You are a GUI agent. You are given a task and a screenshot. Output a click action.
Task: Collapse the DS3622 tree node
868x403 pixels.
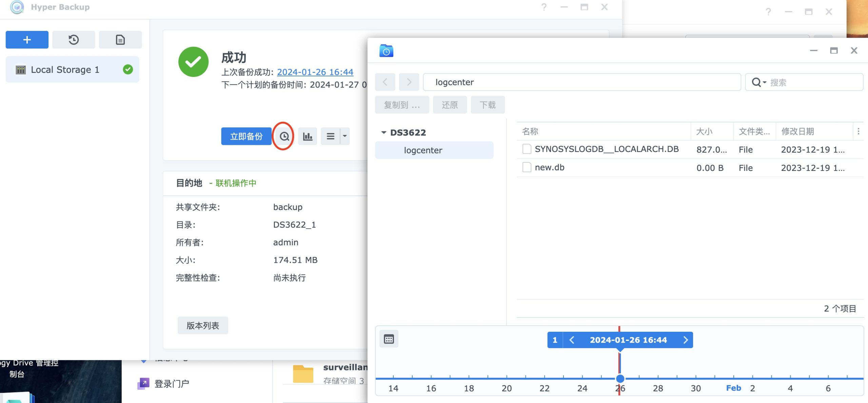(384, 132)
